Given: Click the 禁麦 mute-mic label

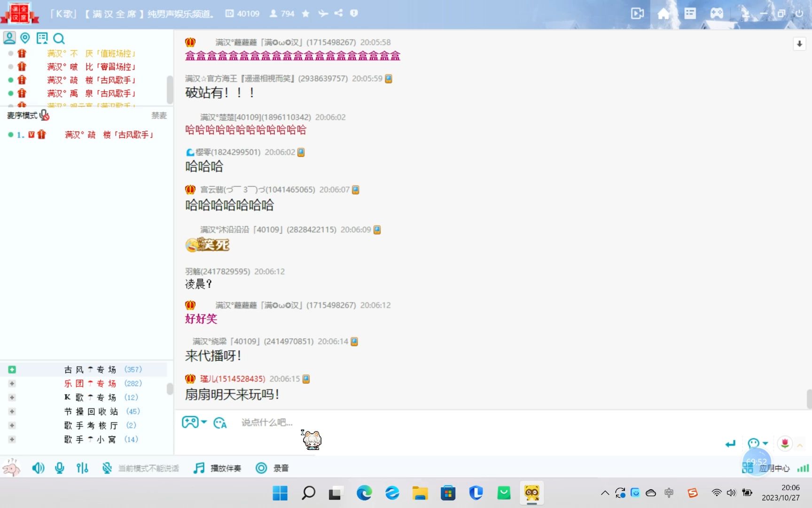Looking at the screenshot, I should click(x=159, y=115).
